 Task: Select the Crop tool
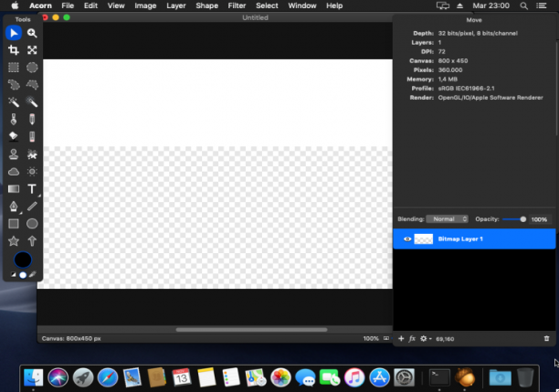(x=14, y=50)
